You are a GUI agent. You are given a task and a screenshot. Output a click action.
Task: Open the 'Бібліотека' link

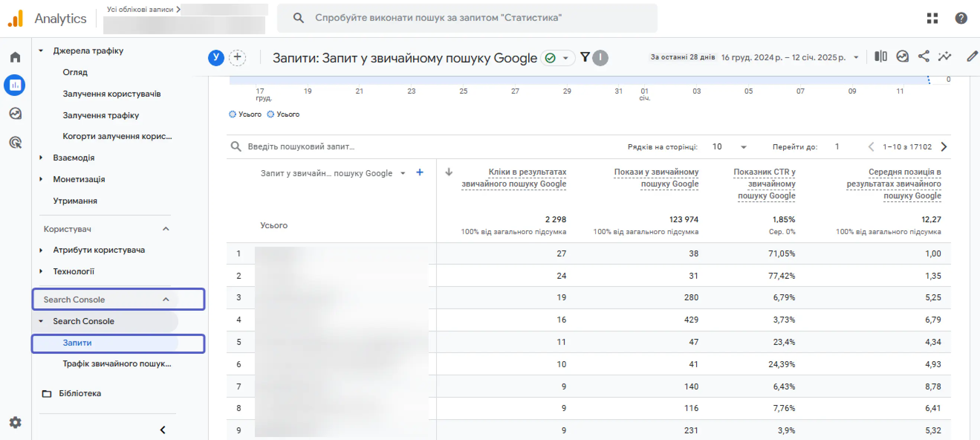(x=80, y=394)
